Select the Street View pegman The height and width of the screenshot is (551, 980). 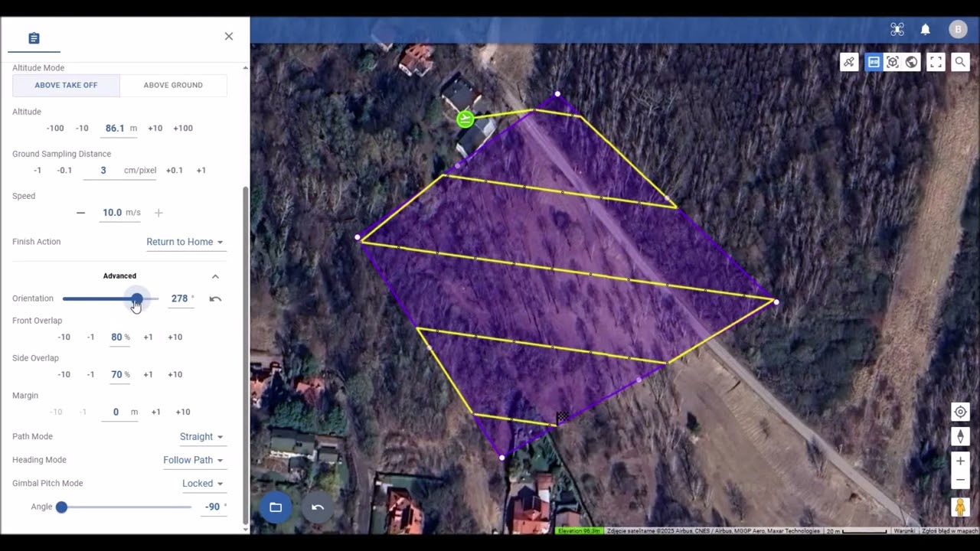960,507
